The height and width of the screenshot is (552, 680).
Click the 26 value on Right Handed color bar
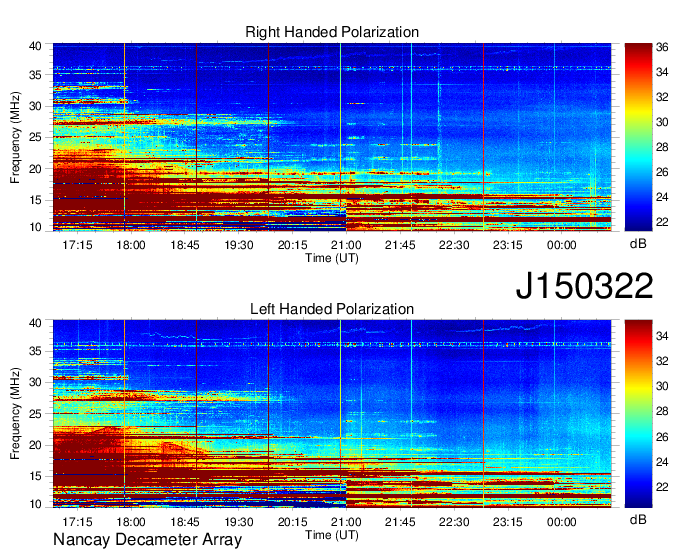click(x=662, y=172)
